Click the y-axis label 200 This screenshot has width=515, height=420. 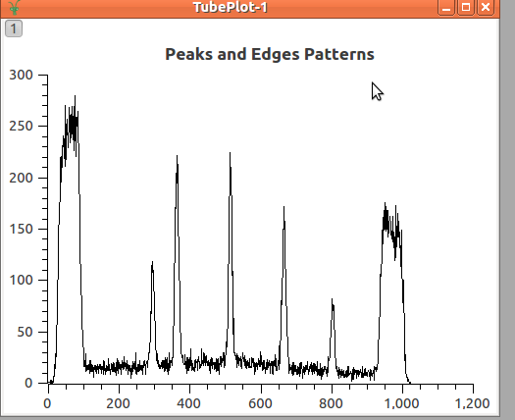[22, 178]
